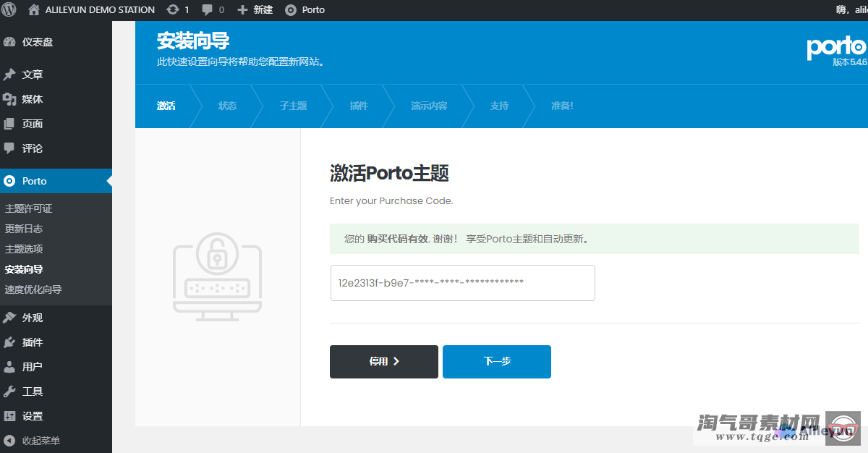The image size is (868, 453).
Task: Click the 评论 comment icon in sidebar
Action: (x=9, y=148)
